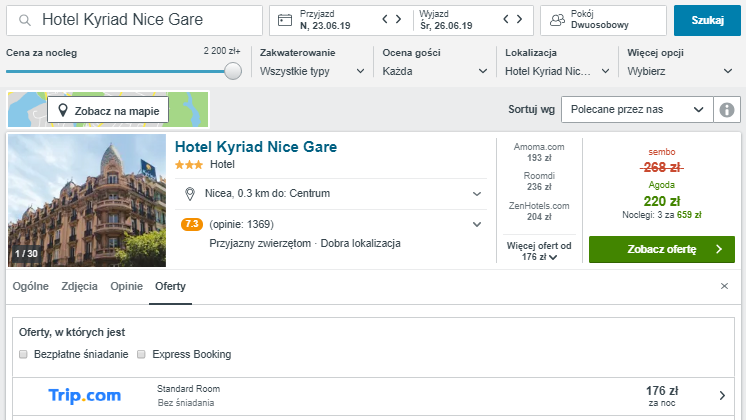Click the Standard Room offer text
Viewport: 746px width, 420px height.
tap(188, 389)
